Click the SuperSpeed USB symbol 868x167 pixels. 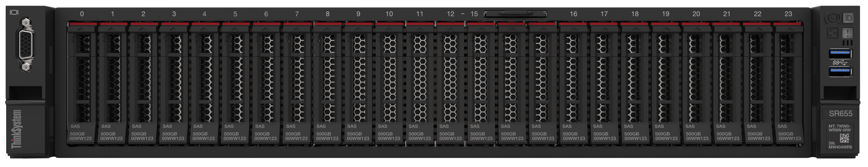[839, 62]
